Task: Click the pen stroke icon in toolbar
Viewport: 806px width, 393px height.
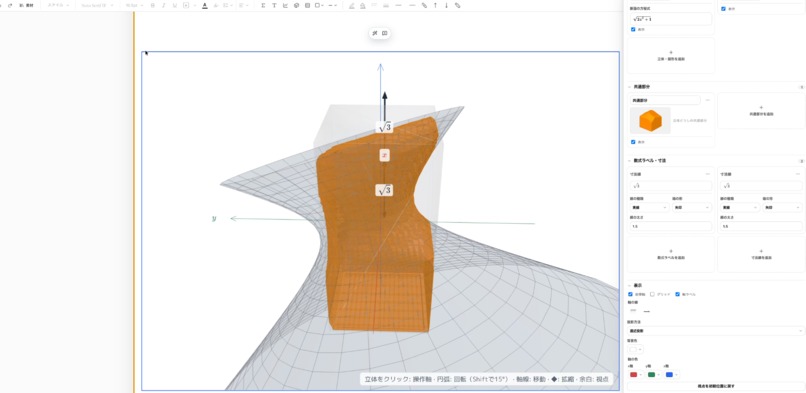Action: click(352, 5)
